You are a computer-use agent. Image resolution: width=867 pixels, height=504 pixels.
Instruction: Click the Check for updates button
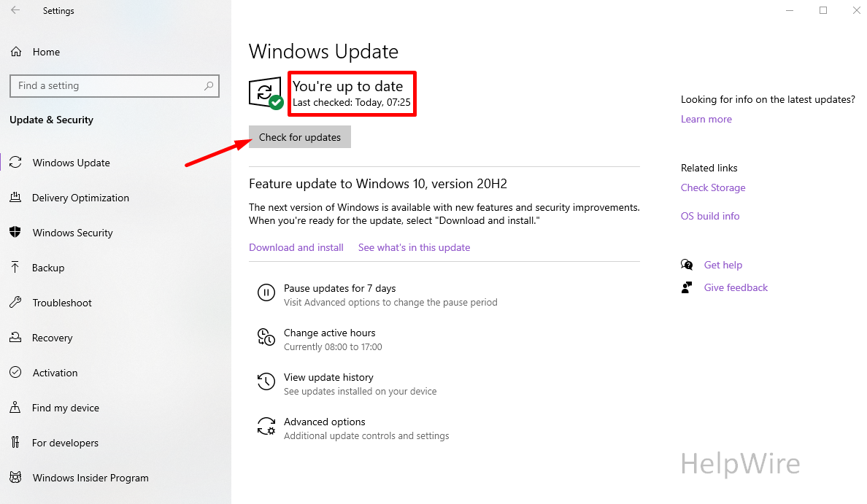click(x=300, y=137)
